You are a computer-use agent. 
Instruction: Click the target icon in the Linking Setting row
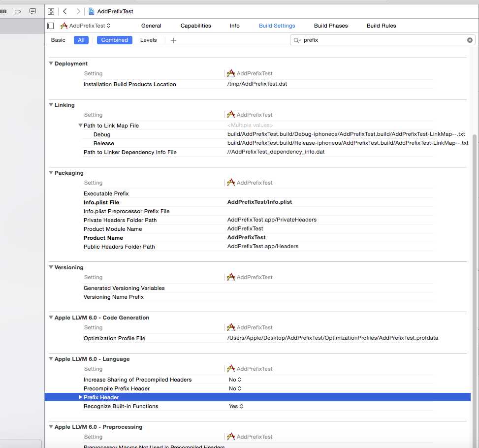pos(231,114)
